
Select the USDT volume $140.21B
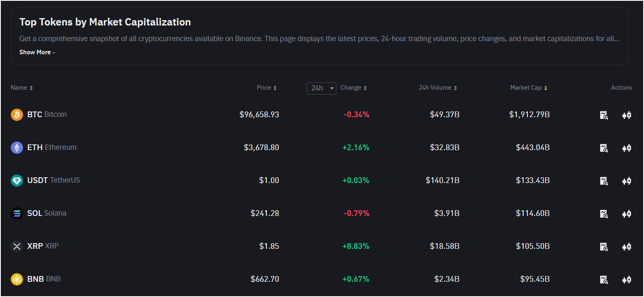(443, 180)
